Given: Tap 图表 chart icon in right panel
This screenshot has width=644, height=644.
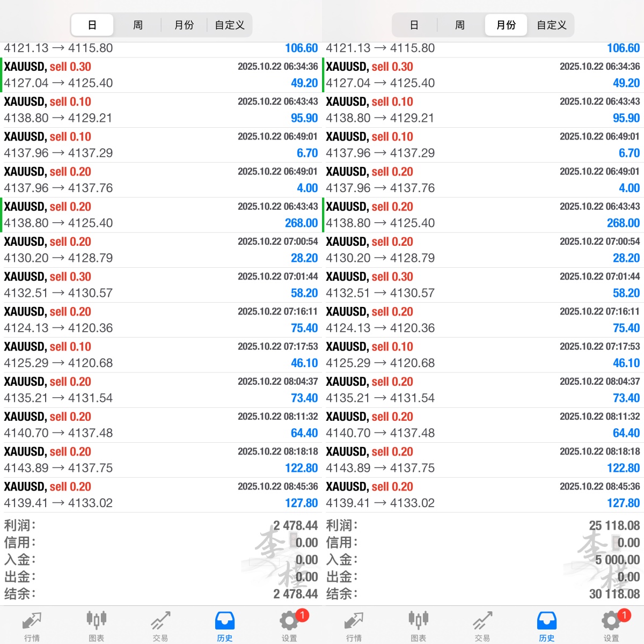Looking at the screenshot, I should 419,625.
